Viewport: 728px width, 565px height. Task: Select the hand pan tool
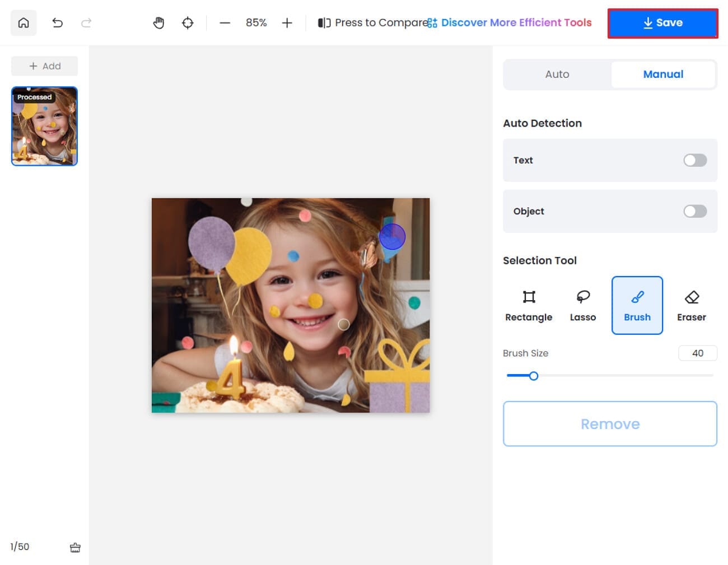pos(158,23)
